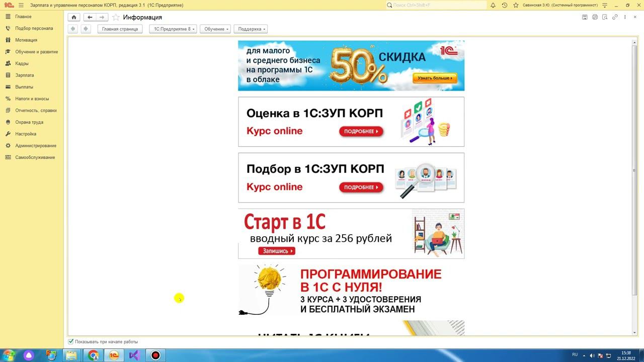Open the Администрирование section
The image size is (644, 362).
pyautogui.click(x=32, y=146)
